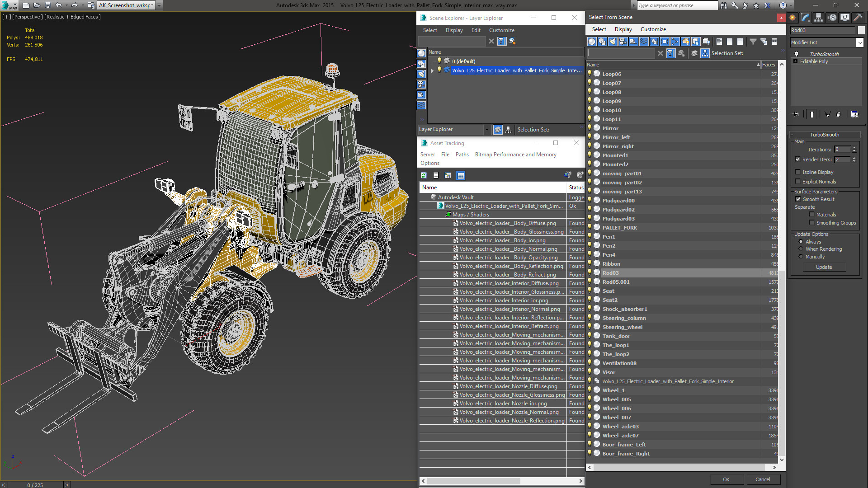The width and height of the screenshot is (868, 488).
Task: Click the Save File floppy icon
Action: (x=47, y=5)
